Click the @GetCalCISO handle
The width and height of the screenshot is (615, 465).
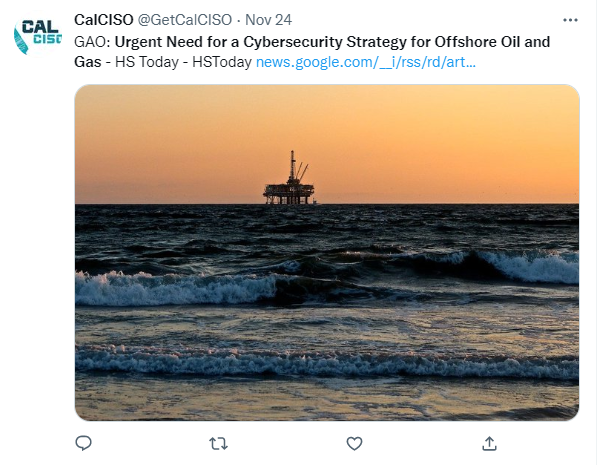184,20
